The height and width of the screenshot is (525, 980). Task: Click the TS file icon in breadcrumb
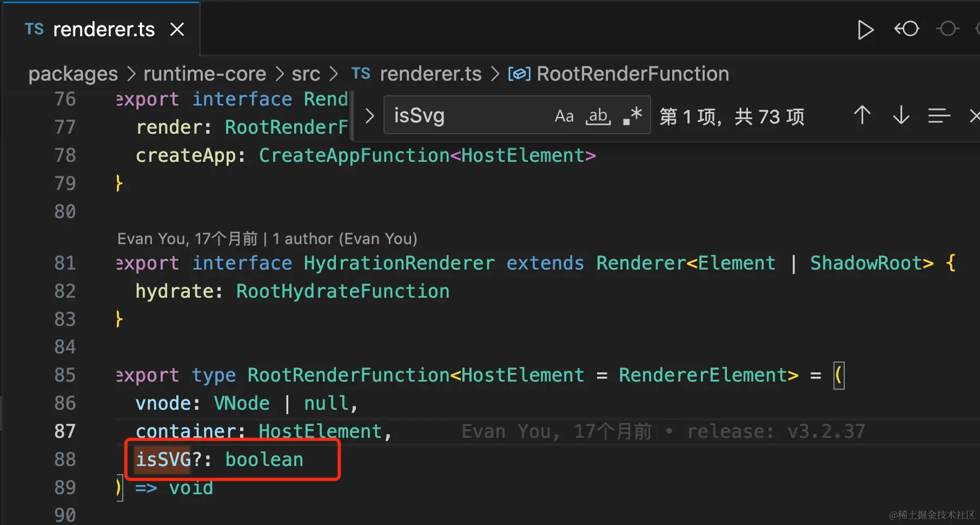pyautogui.click(x=361, y=74)
